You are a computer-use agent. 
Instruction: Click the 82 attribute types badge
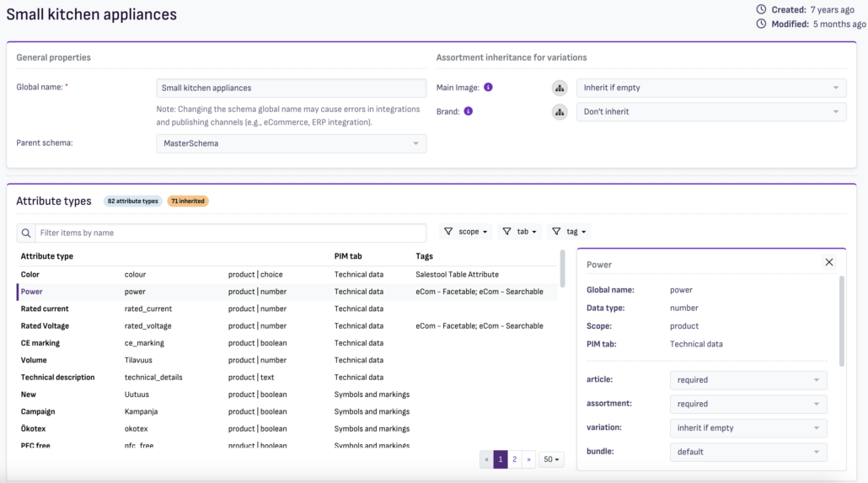coord(133,201)
